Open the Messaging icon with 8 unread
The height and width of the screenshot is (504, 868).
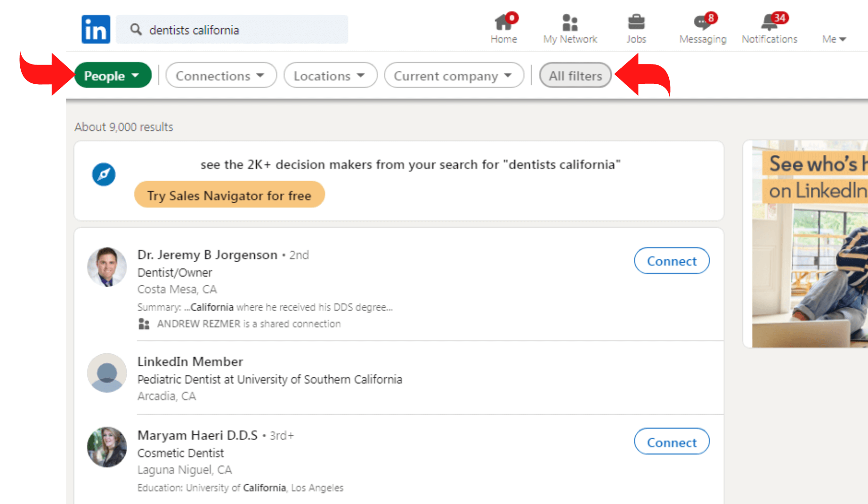pos(702,23)
